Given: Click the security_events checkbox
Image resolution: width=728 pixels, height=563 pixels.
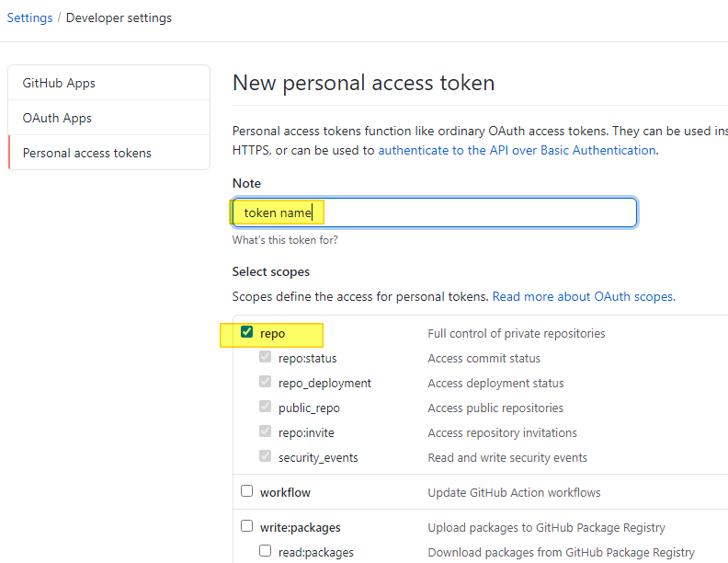Looking at the screenshot, I should pyautogui.click(x=265, y=457).
